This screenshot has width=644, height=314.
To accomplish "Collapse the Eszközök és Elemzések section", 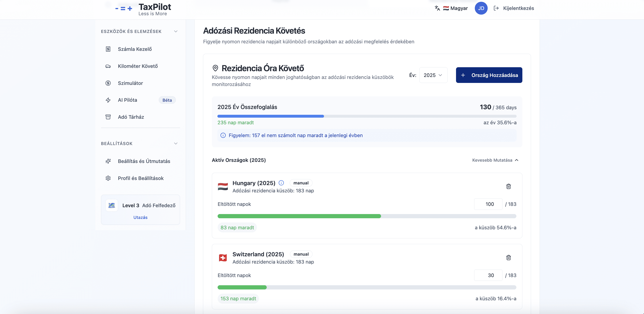I will pos(176,31).
